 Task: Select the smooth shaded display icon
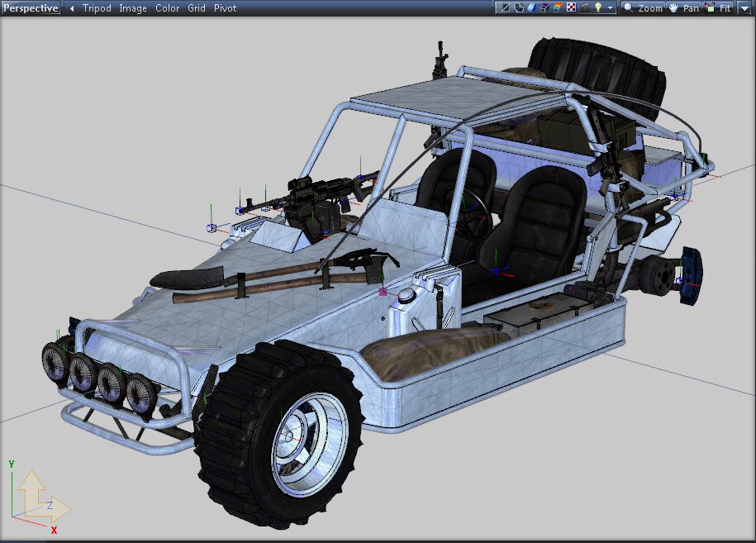coord(531,8)
